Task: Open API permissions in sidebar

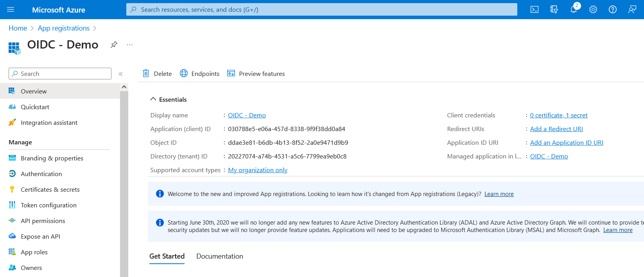Action: [x=43, y=221]
